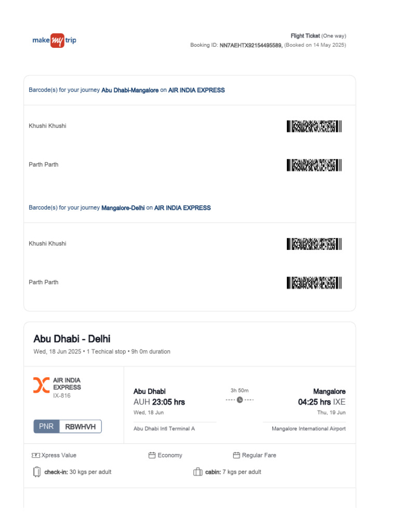Click the Air India Express logo icon
This screenshot has width=399, height=532.
42,384
